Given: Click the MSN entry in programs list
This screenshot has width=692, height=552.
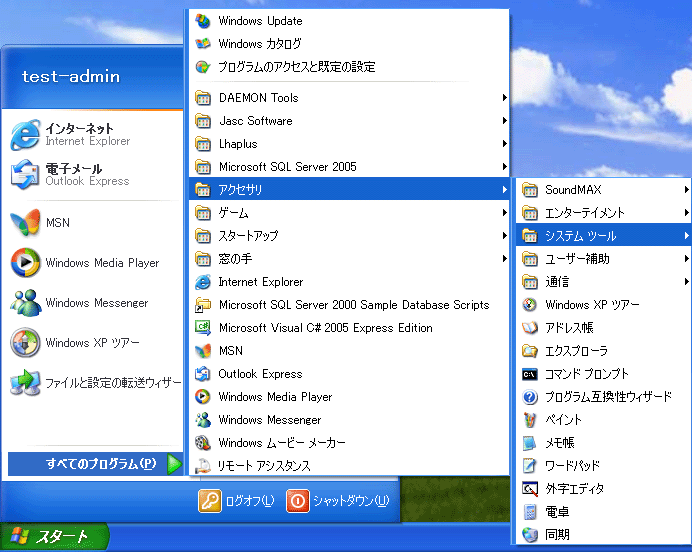Looking at the screenshot, I should [349, 351].
